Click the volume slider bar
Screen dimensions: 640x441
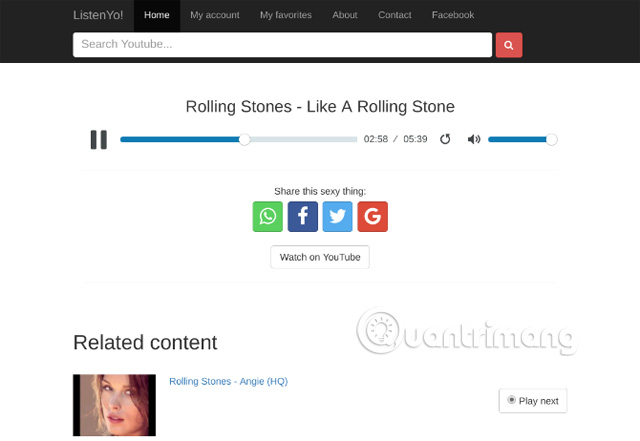click(x=522, y=140)
